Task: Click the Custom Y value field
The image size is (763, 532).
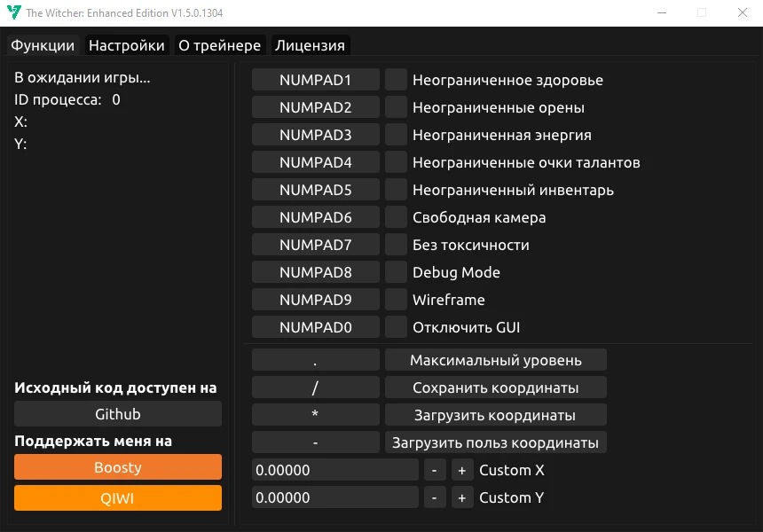Action: [334, 497]
